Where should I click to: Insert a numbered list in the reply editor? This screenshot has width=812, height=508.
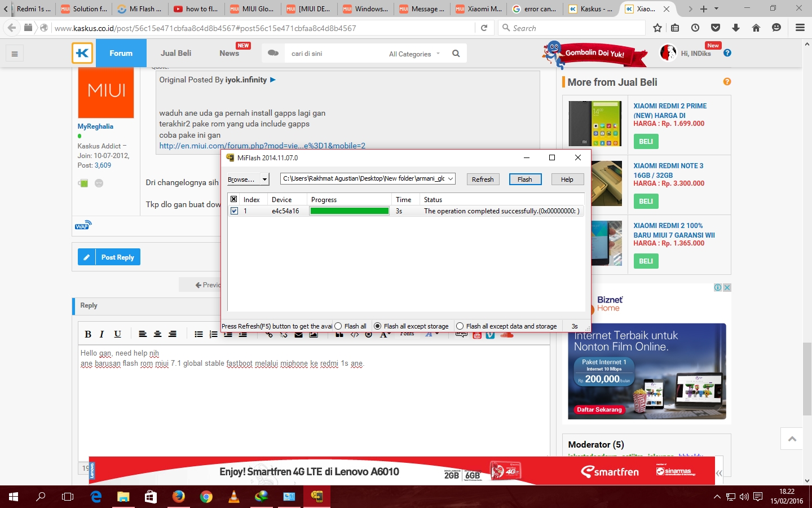pos(213,334)
